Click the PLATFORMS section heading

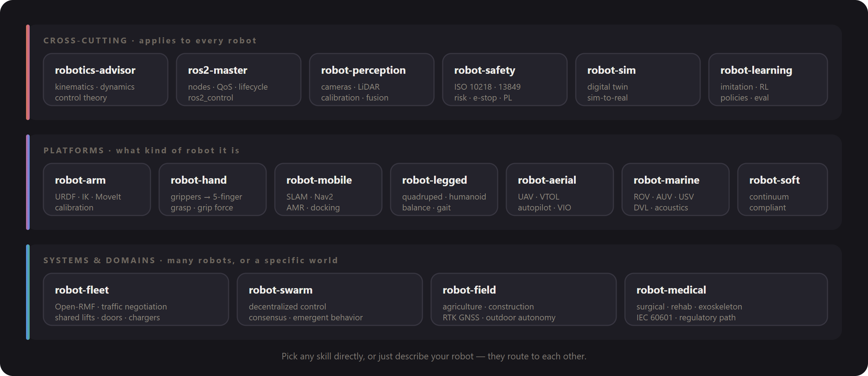[141, 150]
